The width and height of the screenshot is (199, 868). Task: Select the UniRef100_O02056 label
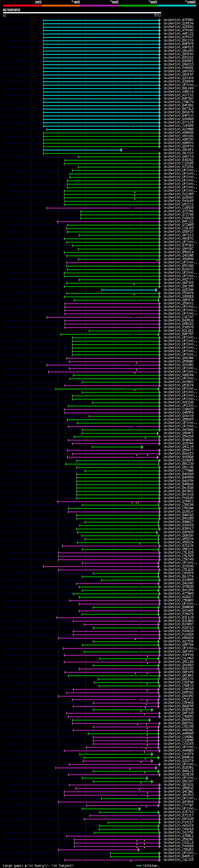pyautogui.click(x=179, y=833)
